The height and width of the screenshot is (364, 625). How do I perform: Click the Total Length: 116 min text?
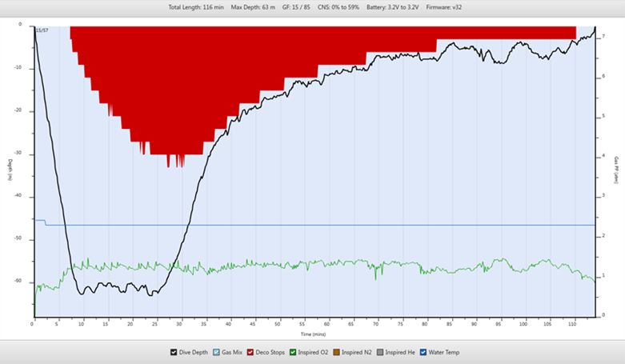click(x=195, y=6)
